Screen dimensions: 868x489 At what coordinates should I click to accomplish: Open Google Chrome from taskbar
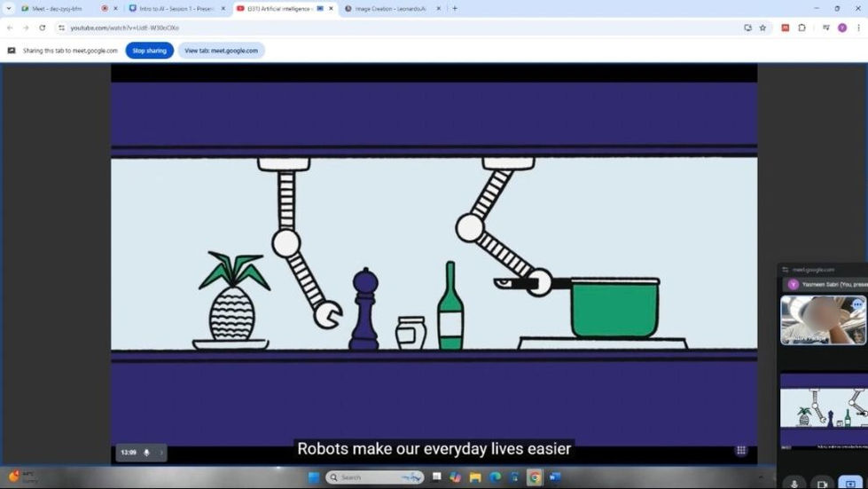tap(535, 477)
